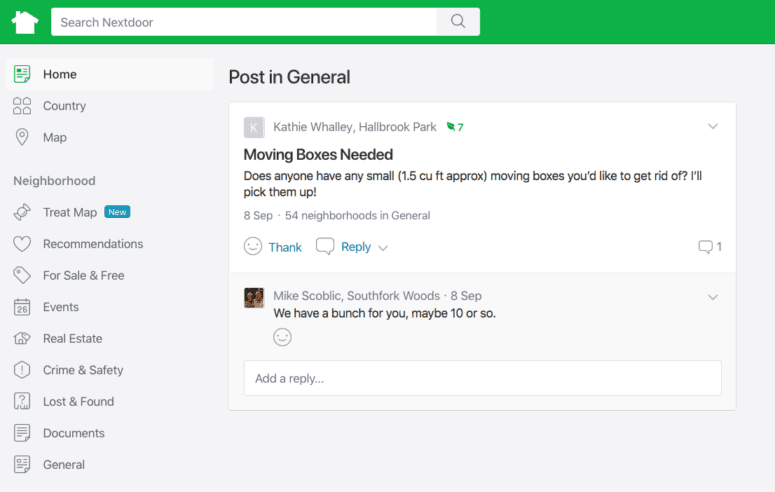Open Treat Map from the sidebar

pyautogui.click(x=69, y=212)
